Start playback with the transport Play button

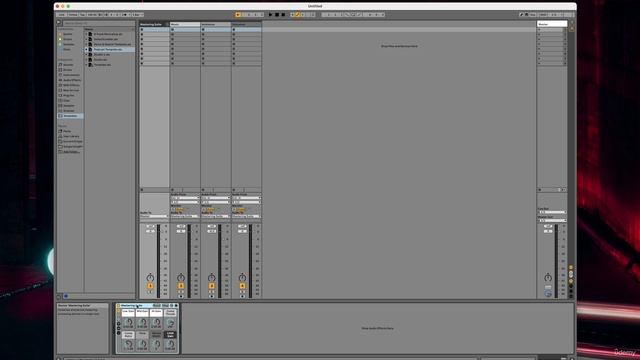click(270, 15)
